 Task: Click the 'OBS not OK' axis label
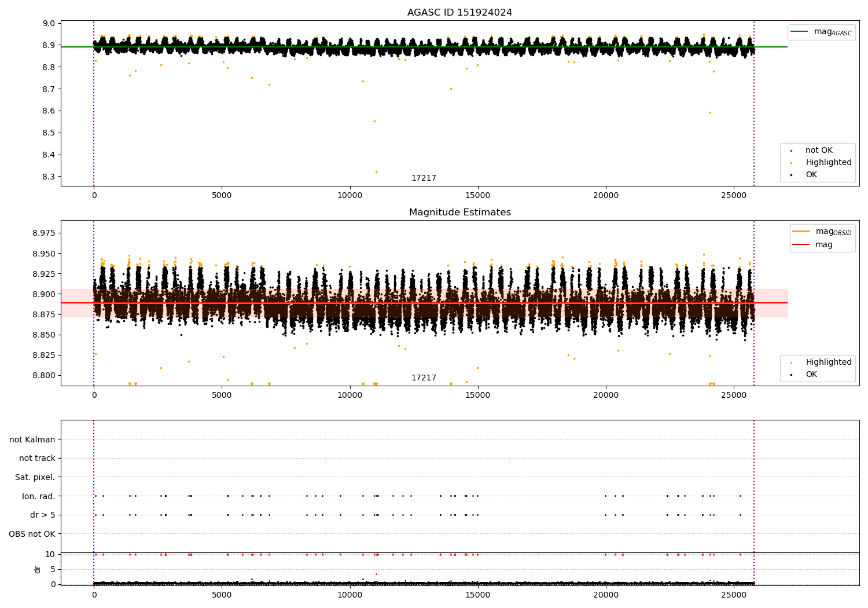[x=32, y=534]
